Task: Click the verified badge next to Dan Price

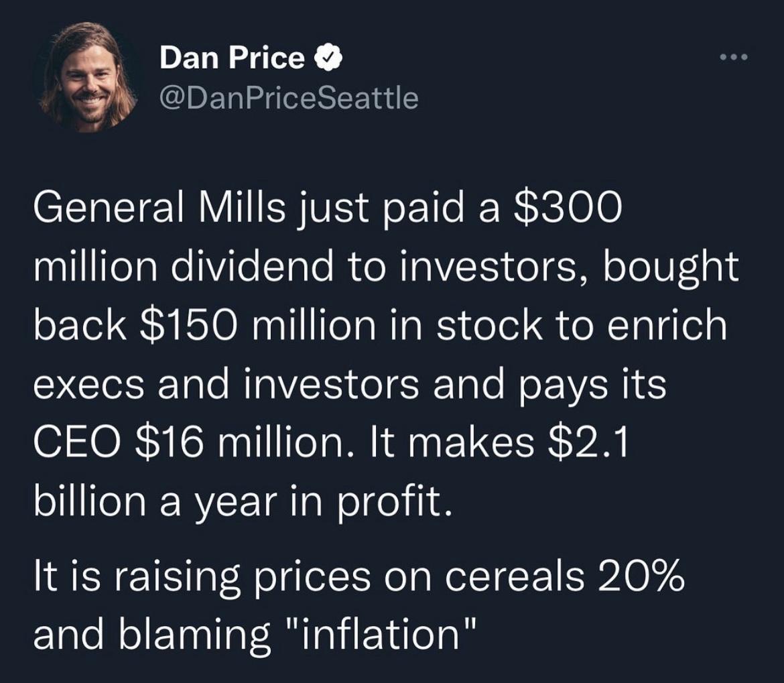Action: click(328, 56)
